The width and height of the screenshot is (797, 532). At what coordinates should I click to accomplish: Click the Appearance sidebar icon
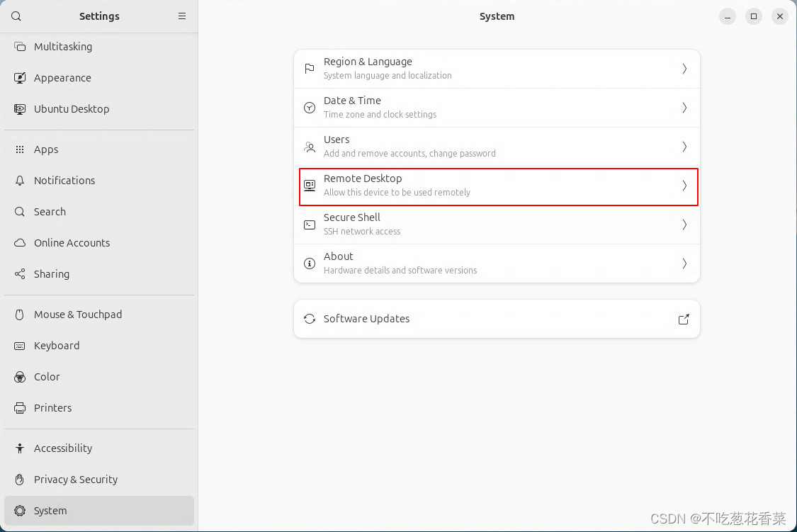coord(20,78)
